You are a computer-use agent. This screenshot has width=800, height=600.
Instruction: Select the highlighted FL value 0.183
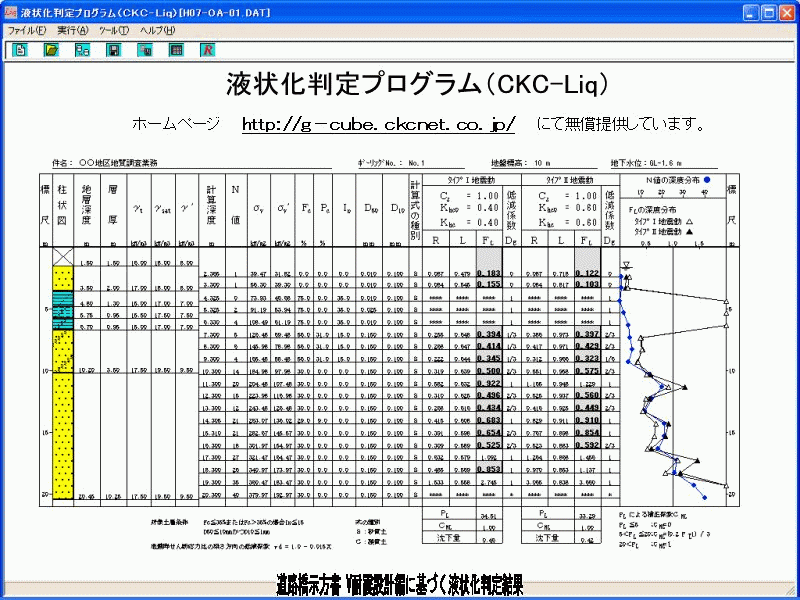click(x=490, y=272)
